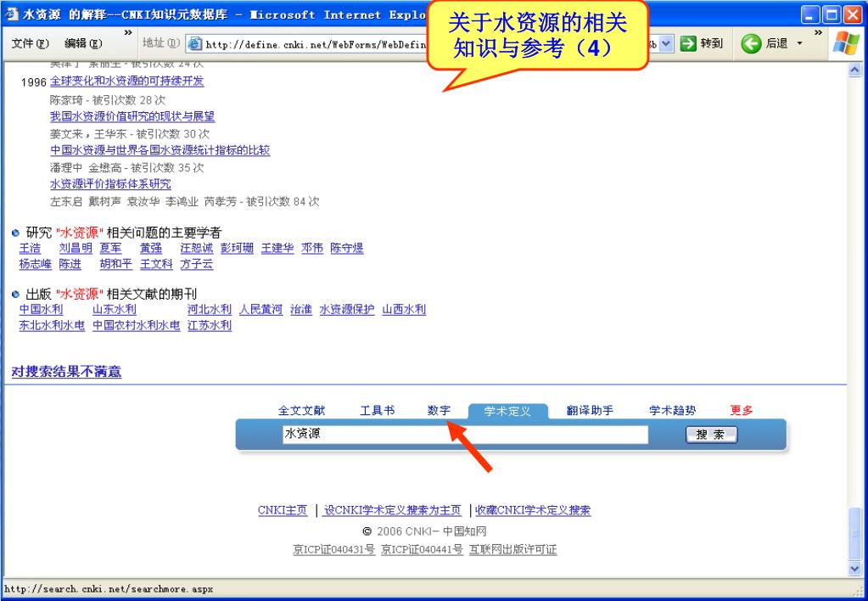Open the 后退 history dropdown arrow
The height and width of the screenshot is (601, 868).
799,44
